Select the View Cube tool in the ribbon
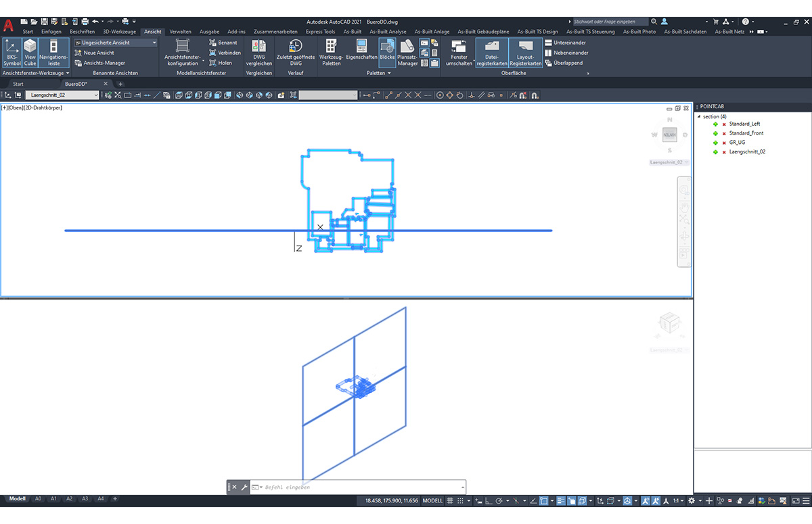This screenshot has width=812, height=524. (x=30, y=52)
